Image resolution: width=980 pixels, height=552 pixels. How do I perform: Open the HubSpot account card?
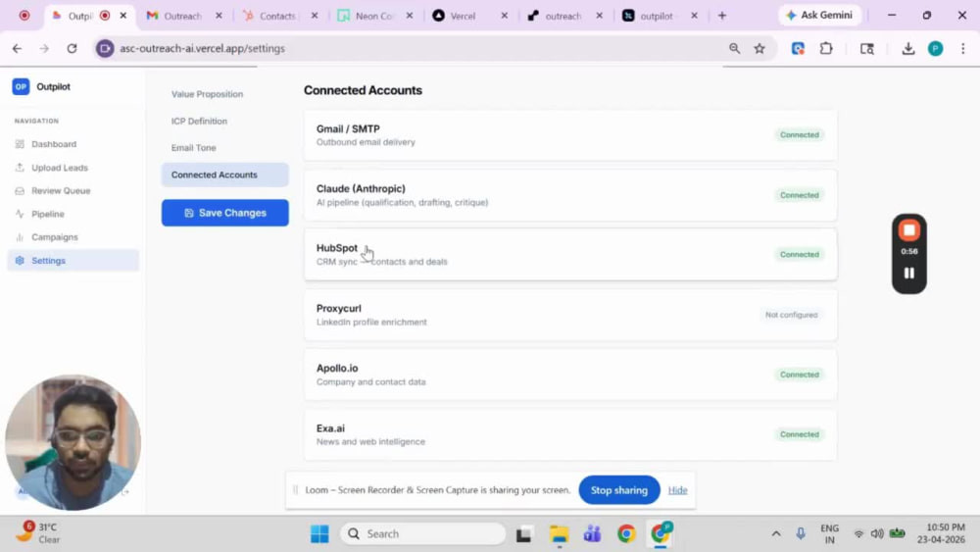pos(570,255)
